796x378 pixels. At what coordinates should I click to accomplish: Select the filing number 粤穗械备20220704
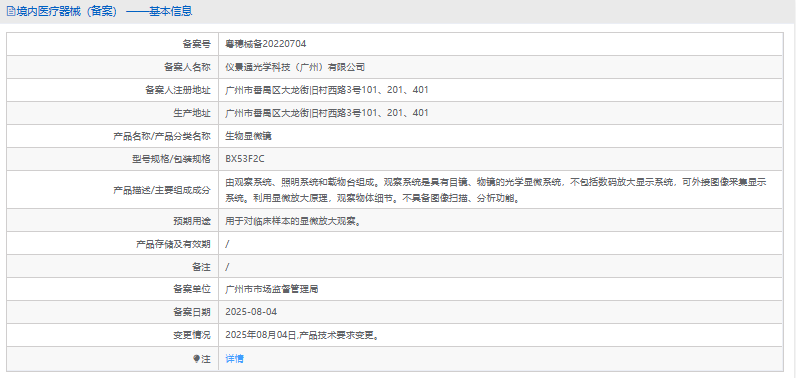pyautogui.click(x=266, y=44)
